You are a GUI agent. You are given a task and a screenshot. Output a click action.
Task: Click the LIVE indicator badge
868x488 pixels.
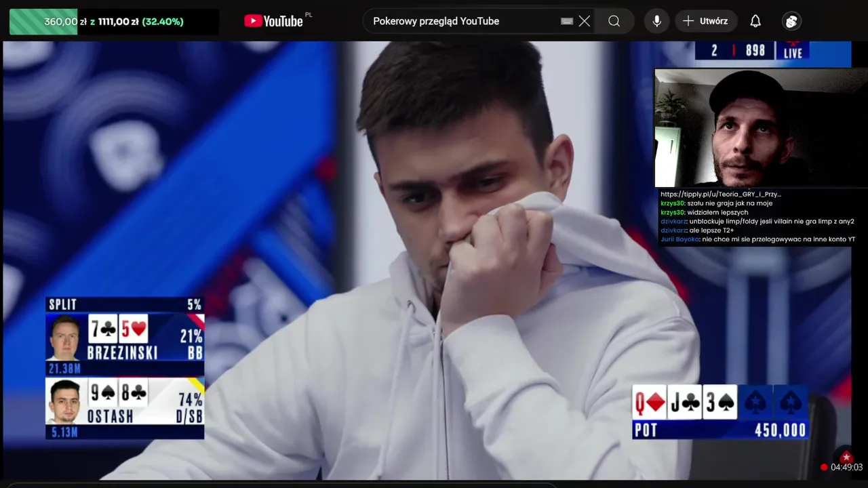[793, 53]
